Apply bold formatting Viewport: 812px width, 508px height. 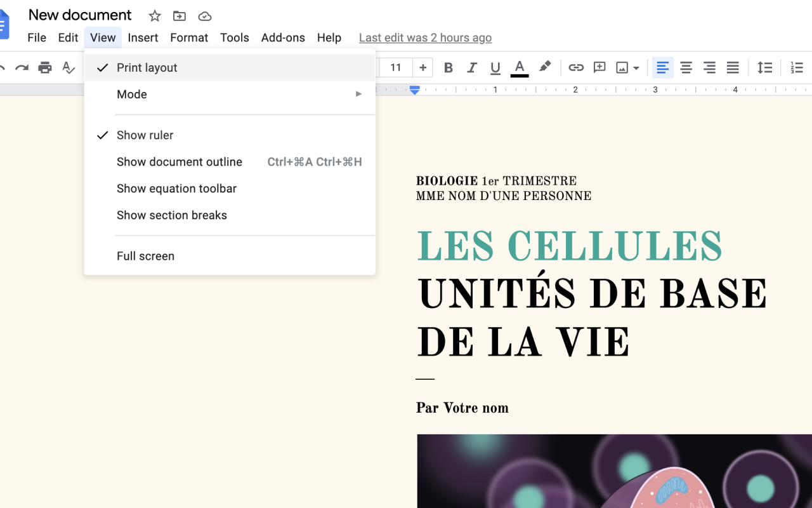click(x=449, y=67)
